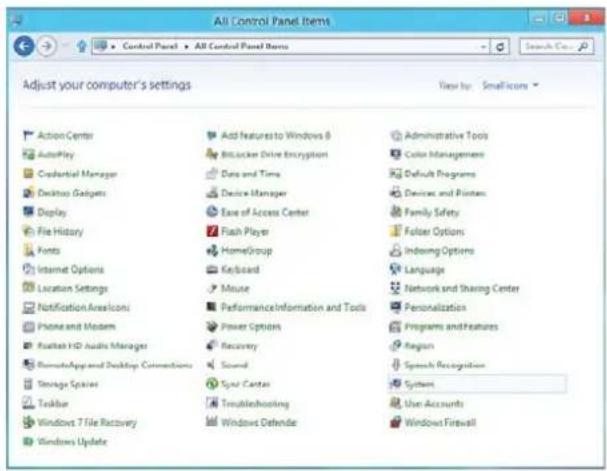Open Indexing Options
The width and height of the screenshot is (607, 471).
click(439, 250)
